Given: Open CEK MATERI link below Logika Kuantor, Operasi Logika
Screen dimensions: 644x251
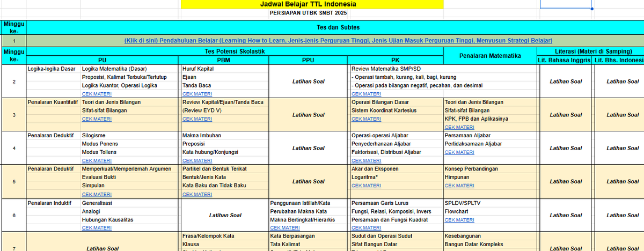Looking at the screenshot, I should pyautogui.click(x=97, y=94).
